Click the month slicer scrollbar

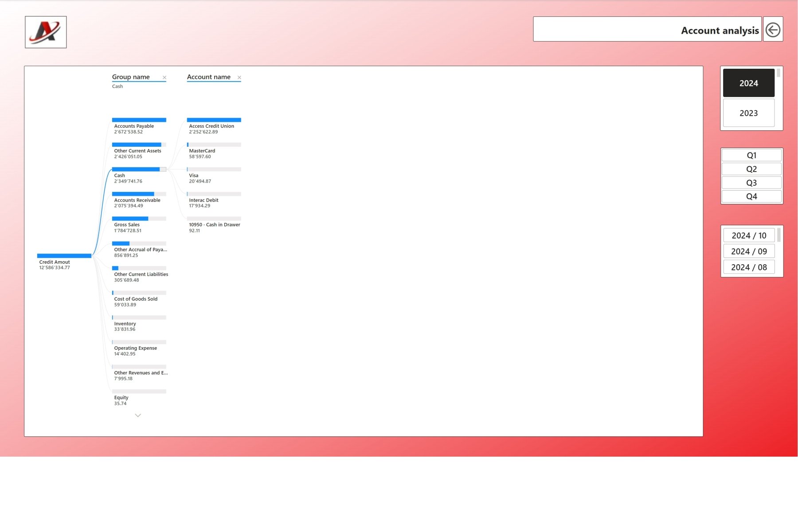click(x=779, y=235)
